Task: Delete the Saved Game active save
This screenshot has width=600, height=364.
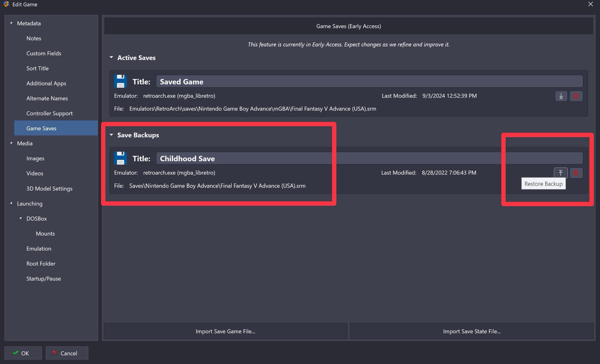Action: coord(576,96)
